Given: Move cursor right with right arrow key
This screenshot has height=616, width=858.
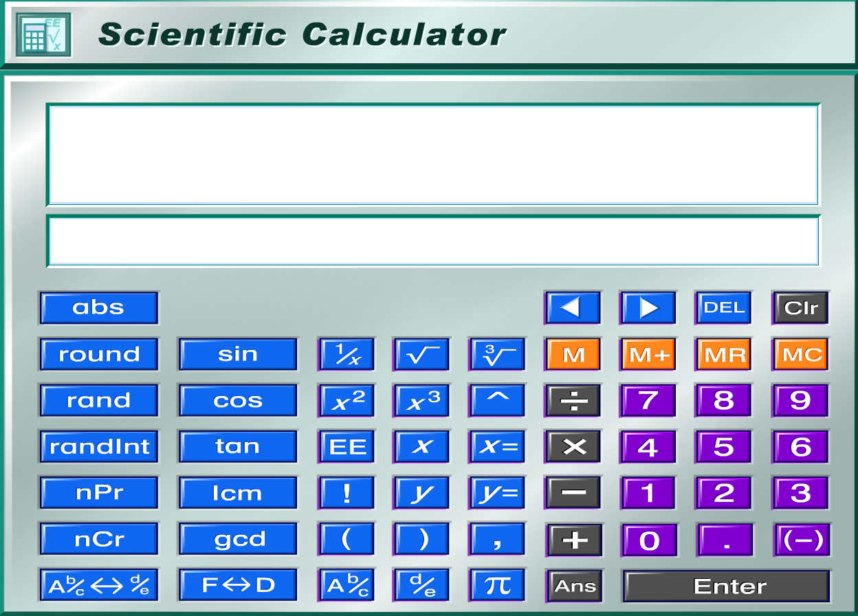Looking at the screenshot, I should point(648,308).
